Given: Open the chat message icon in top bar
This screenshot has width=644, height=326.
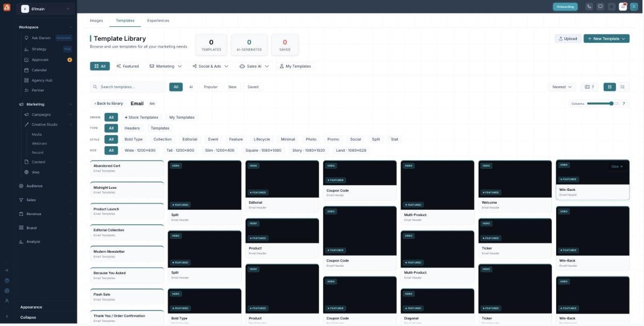Looking at the screenshot, I should pos(601,7).
